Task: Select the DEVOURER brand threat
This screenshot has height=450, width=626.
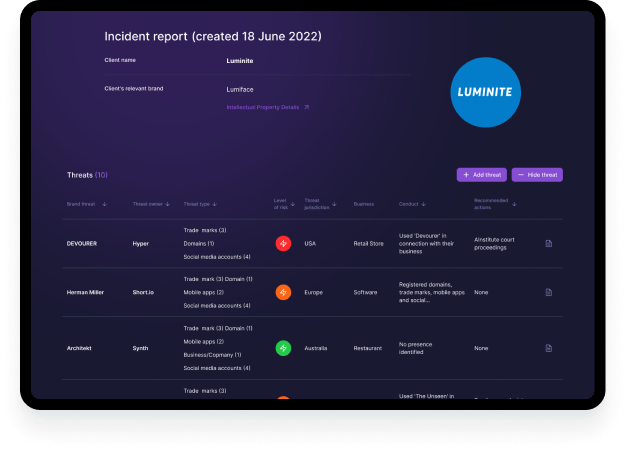Action: pos(81,244)
